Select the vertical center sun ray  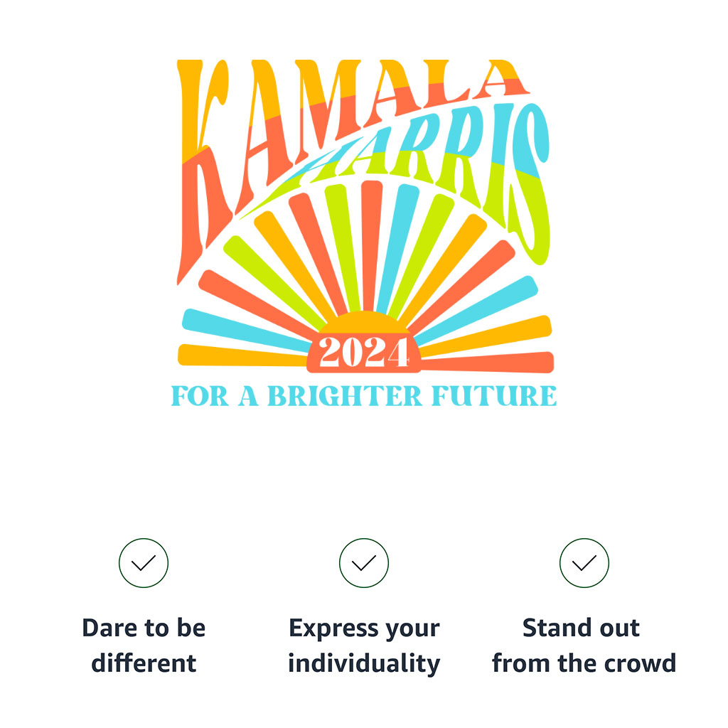[x=371, y=245]
